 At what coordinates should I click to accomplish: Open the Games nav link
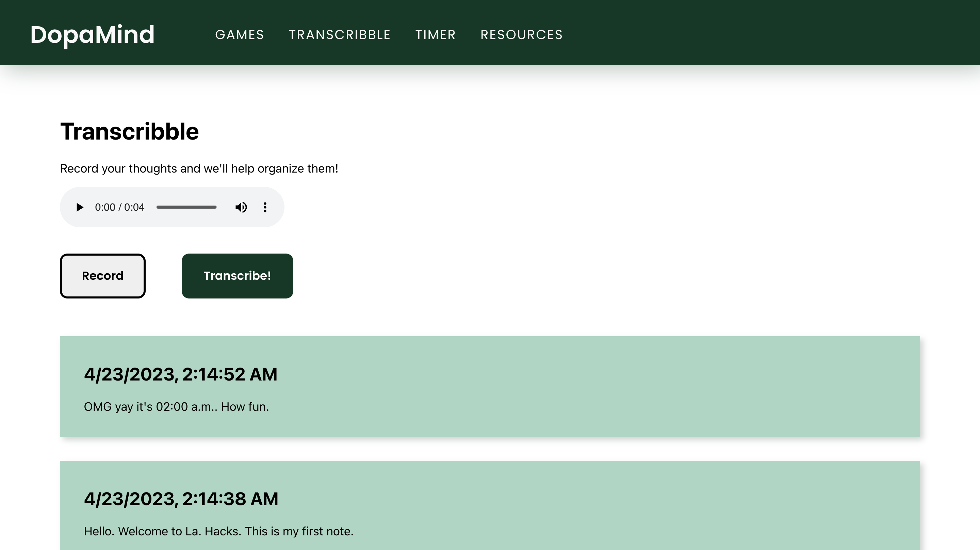click(239, 35)
